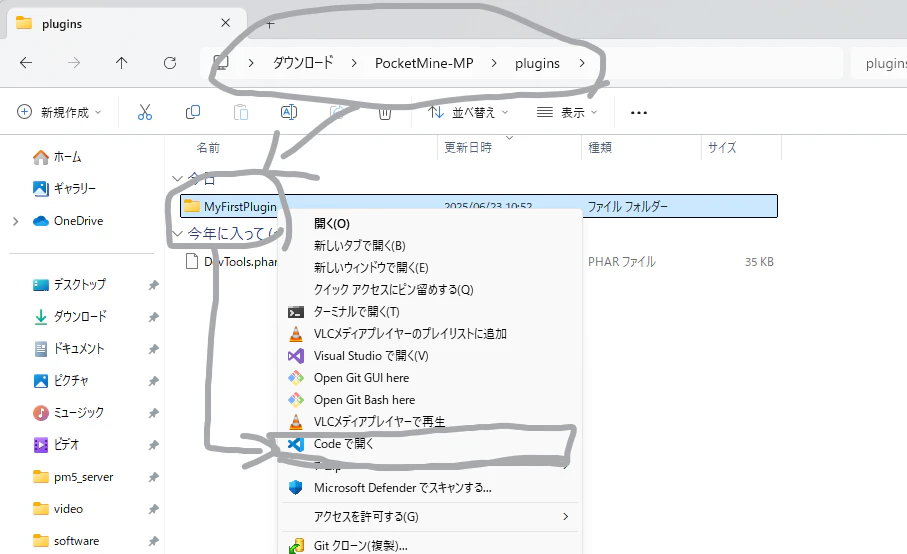The height and width of the screenshot is (554, 907).
Task: Open ピクチャ in quick access
Action: [x=61, y=381]
